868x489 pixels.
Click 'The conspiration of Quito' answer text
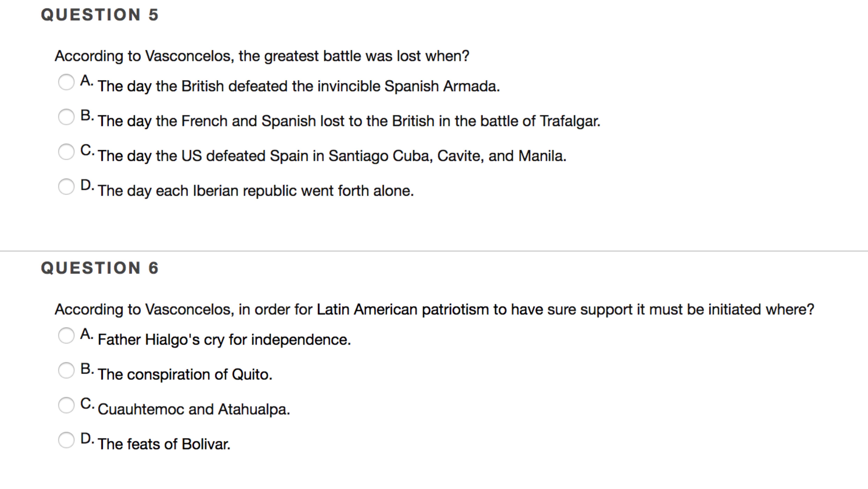[x=185, y=374]
